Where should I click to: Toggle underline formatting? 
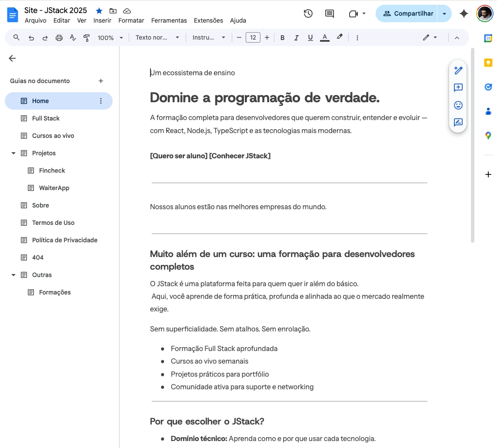click(x=310, y=38)
